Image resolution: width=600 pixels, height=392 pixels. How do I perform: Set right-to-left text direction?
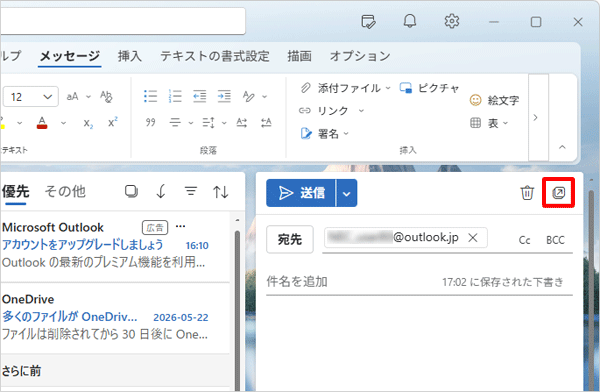pyautogui.click(x=266, y=122)
